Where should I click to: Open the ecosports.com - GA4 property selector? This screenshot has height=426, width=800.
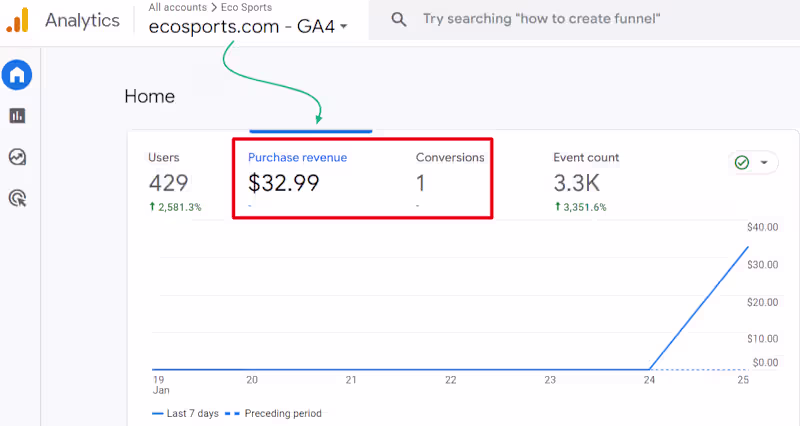[x=248, y=27]
